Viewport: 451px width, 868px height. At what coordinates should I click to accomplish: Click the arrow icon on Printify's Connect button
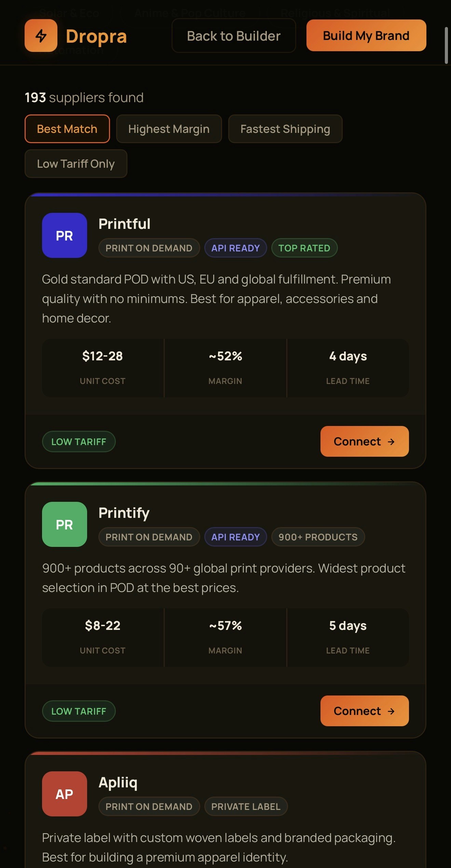point(391,711)
